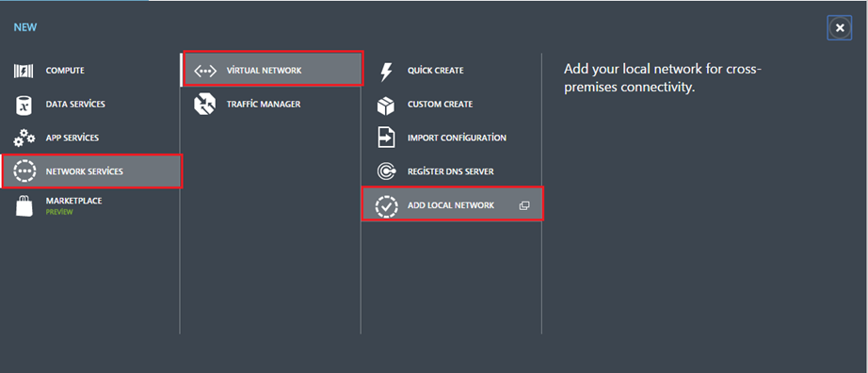This screenshot has width=868, height=373.
Task: Choose TRAFFIC MANAGER submenu label
Action: (x=263, y=105)
